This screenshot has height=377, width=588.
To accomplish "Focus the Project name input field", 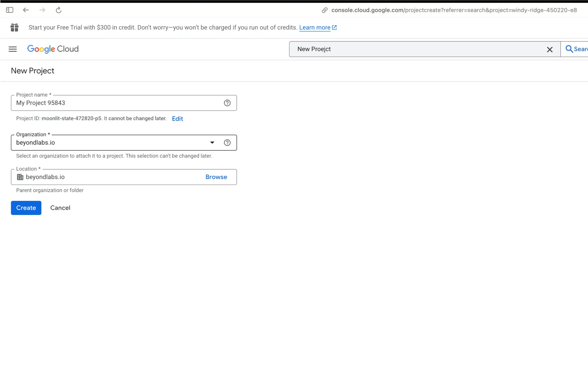I will pos(124,103).
